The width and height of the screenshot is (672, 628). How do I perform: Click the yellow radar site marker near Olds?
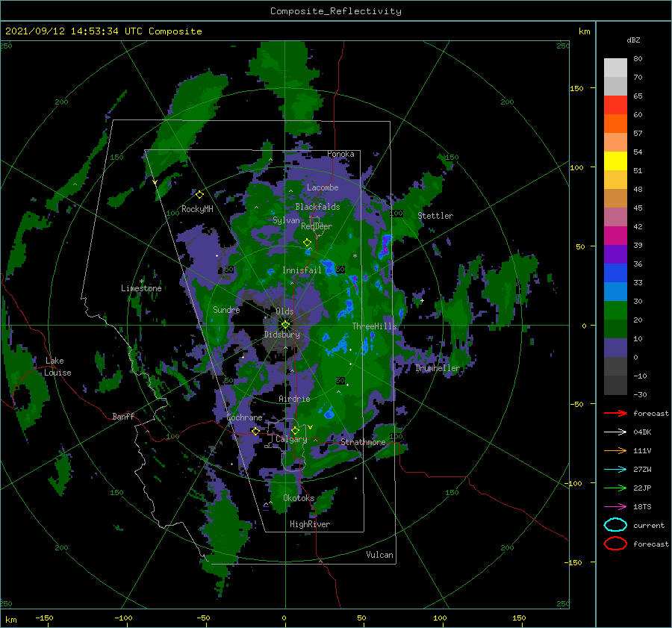point(285,325)
